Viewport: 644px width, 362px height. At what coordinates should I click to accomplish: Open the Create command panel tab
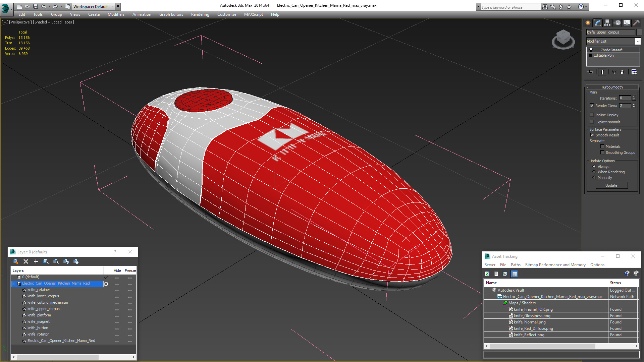coord(588,23)
